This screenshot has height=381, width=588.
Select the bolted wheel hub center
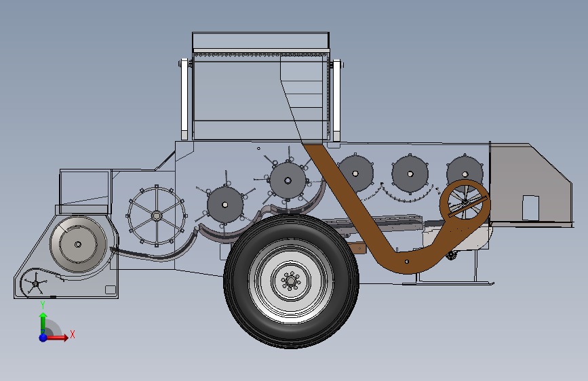(x=291, y=281)
